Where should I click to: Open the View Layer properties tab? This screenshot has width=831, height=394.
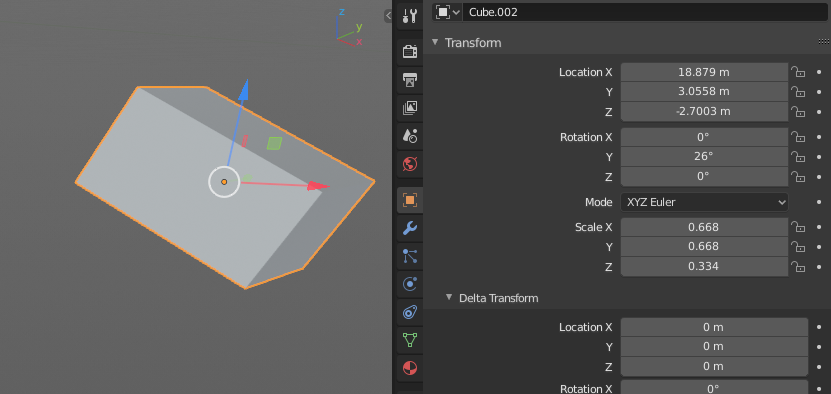tap(409, 108)
